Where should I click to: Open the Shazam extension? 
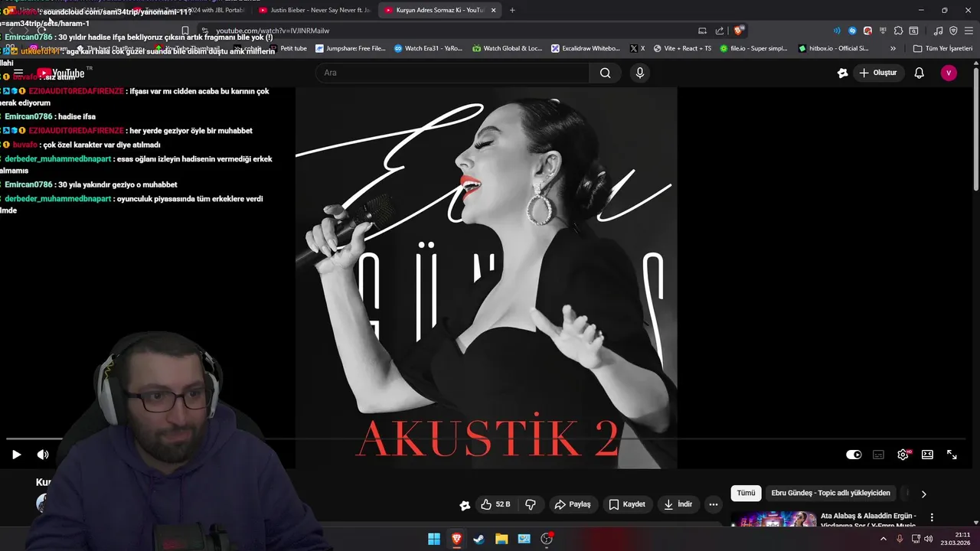coord(852,31)
